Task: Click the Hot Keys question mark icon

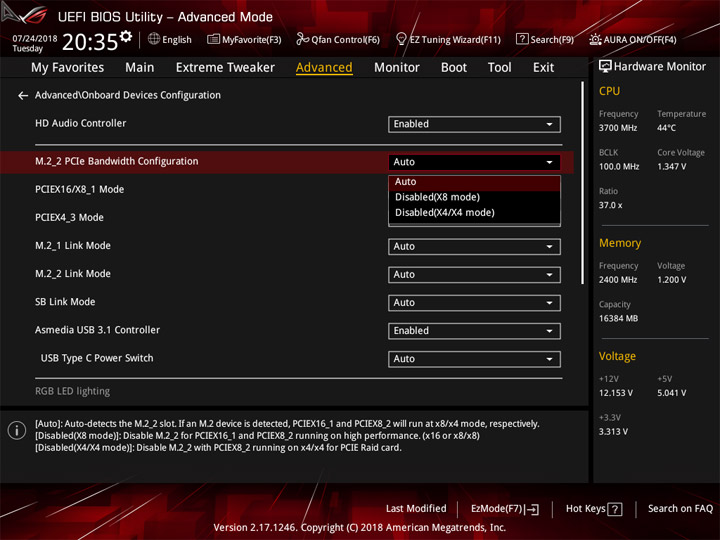Action: 614,509
